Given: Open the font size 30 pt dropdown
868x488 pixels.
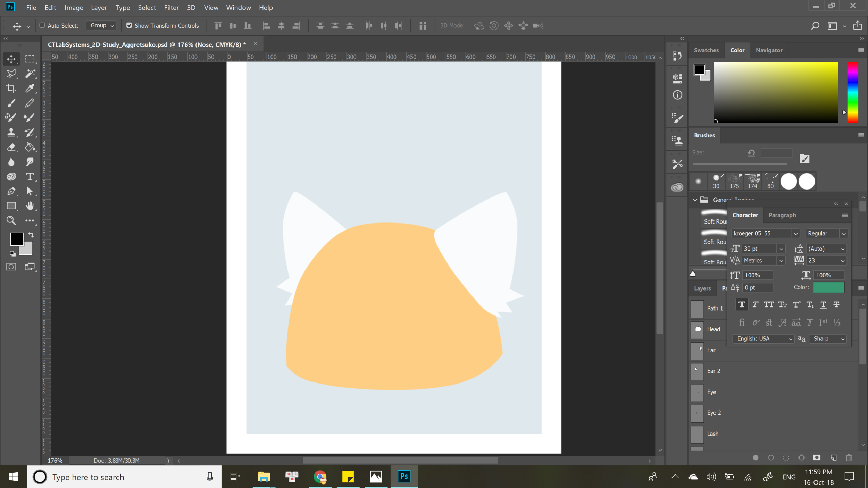Looking at the screenshot, I should pyautogui.click(x=781, y=249).
